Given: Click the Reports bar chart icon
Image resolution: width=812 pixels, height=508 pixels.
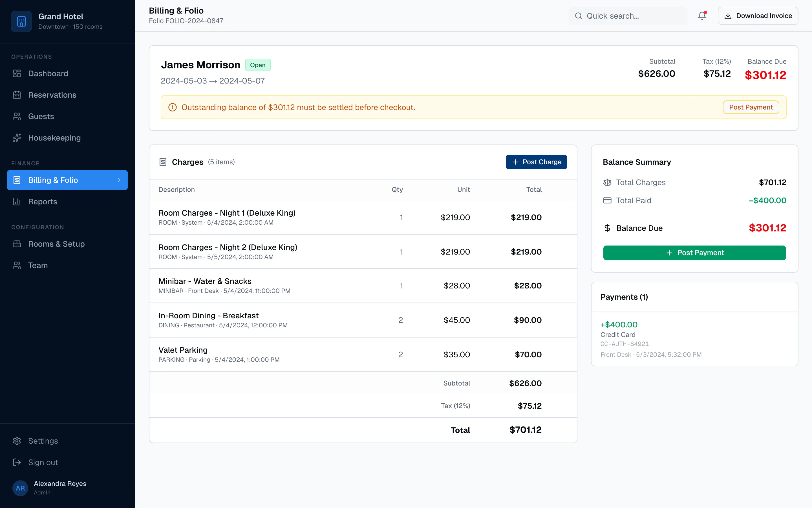Looking at the screenshot, I should pos(17,202).
